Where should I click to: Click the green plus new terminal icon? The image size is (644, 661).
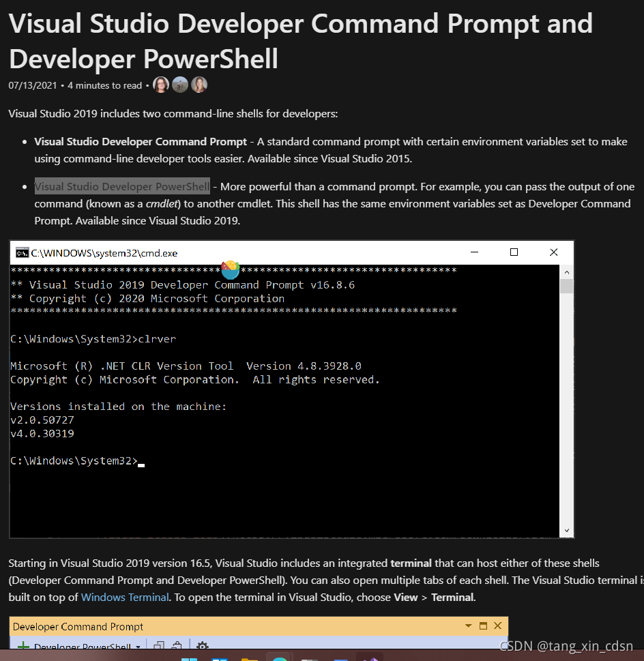pos(23,646)
